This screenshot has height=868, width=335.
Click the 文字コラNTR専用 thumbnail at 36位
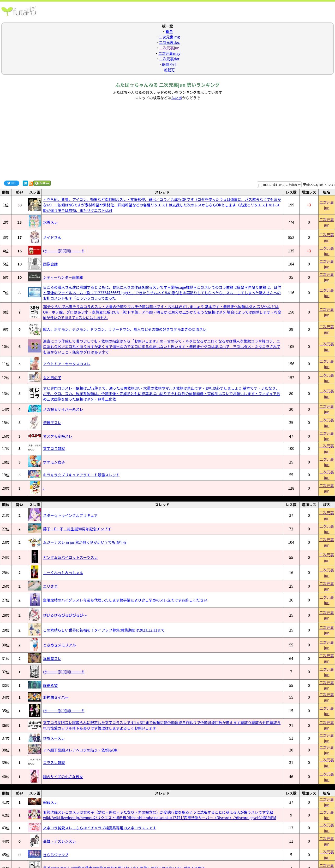[x=35, y=725]
